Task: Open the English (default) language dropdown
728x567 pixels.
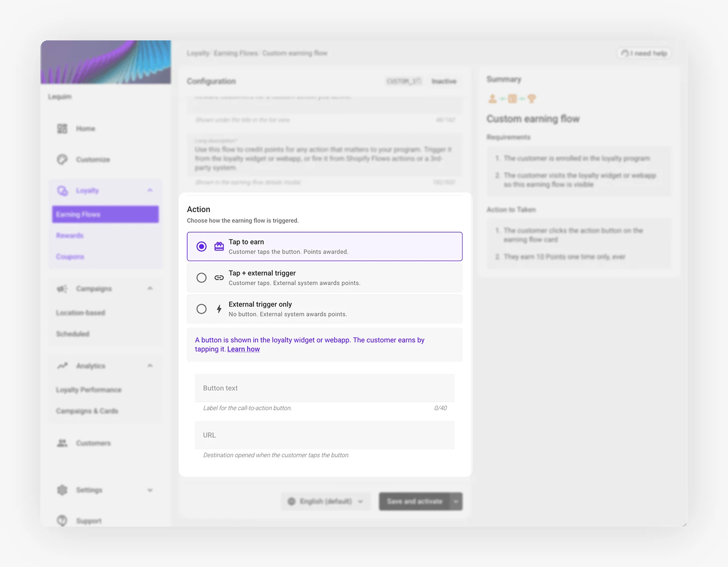Action: coord(326,501)
